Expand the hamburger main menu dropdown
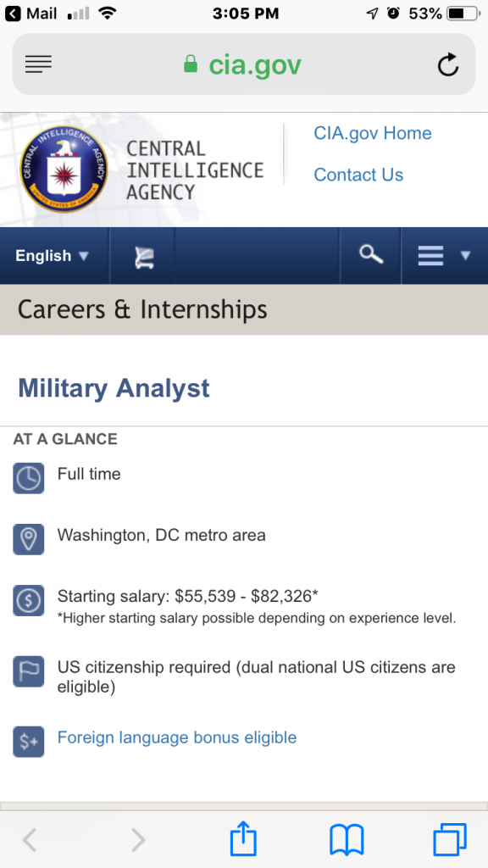This screenshot has height=868, width=488. tap(444, 256)
